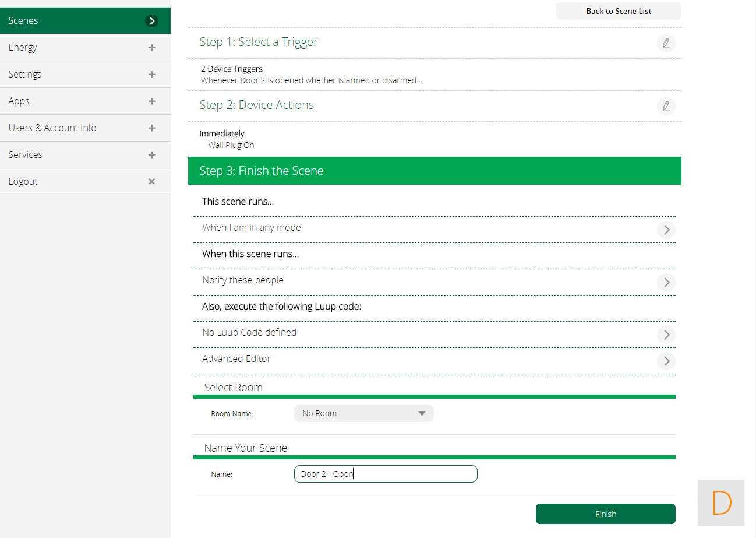Click the Step 1: Select a Trigger heading

coord(259,42)
